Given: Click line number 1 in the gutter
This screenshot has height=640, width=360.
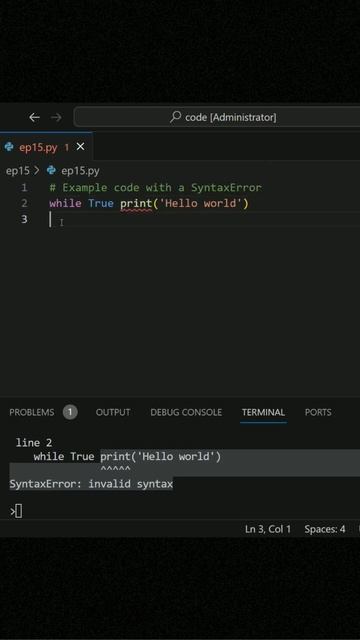Looking at the screenshot, I should tap(24, 188).
